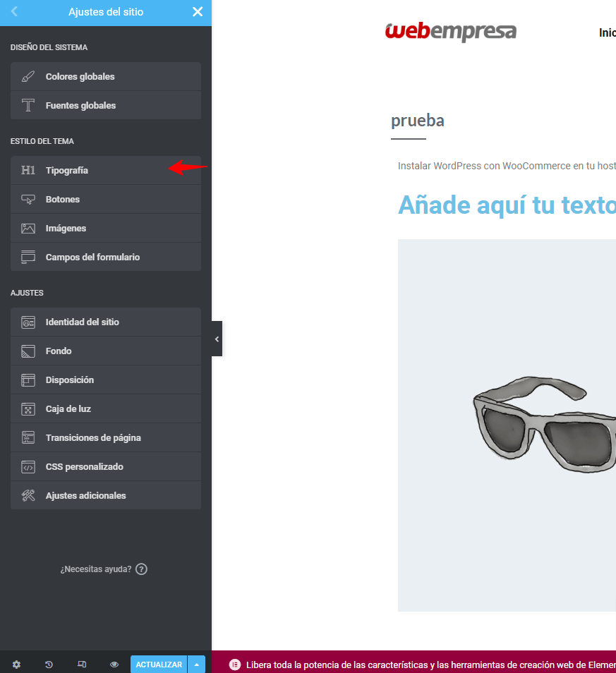Viewport: 616px width, 673px height.
Task: Click the Fuentes globales T icon
Action: [28, 106]
